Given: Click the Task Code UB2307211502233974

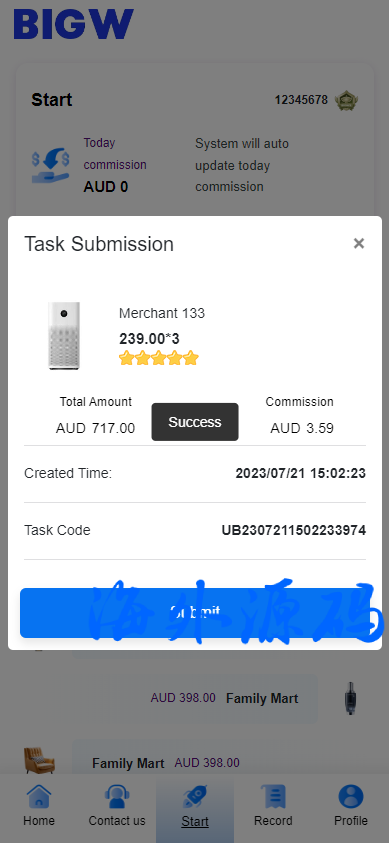Looking at the screenshot, I should (x=293, y=531).
